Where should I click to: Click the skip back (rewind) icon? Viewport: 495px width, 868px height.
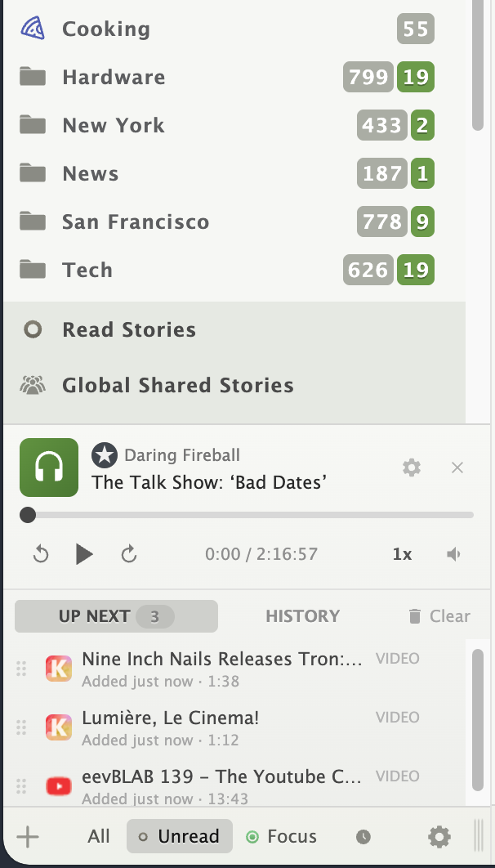(x=41, y=555)
